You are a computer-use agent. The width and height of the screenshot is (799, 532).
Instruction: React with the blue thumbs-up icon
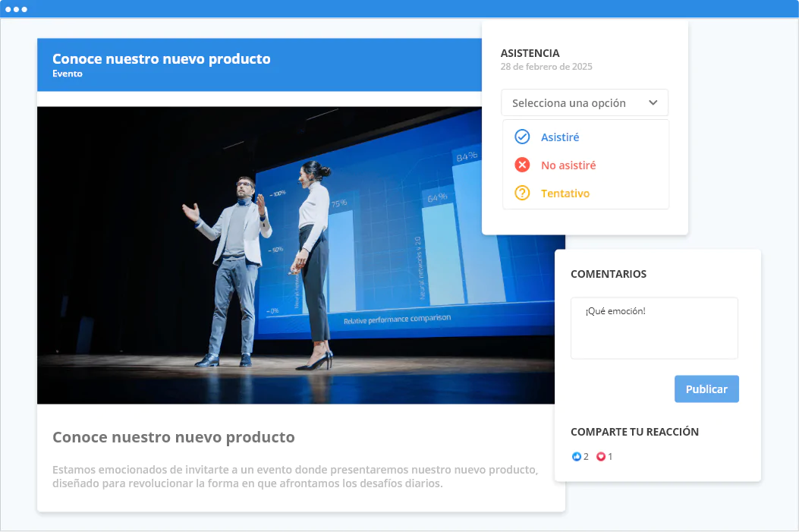(577, 457)
